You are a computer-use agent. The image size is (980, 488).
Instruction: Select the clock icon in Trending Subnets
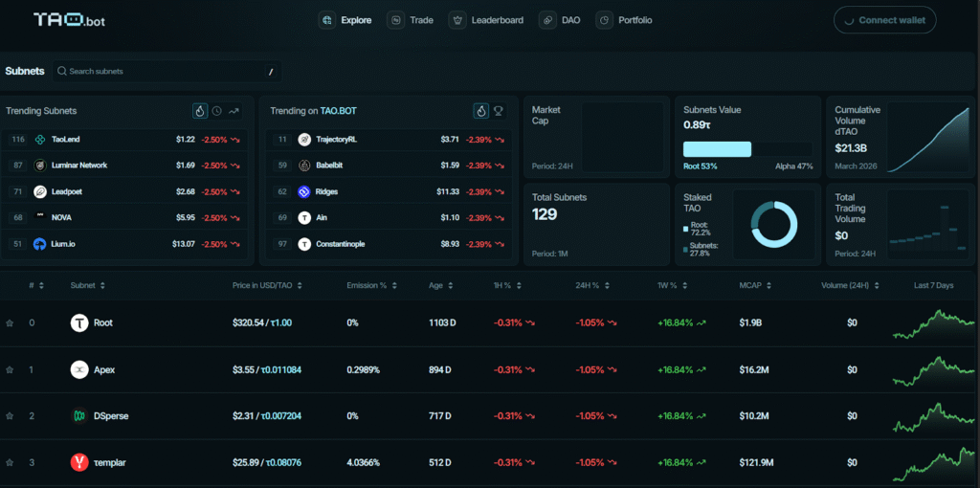tap(216, 111)
